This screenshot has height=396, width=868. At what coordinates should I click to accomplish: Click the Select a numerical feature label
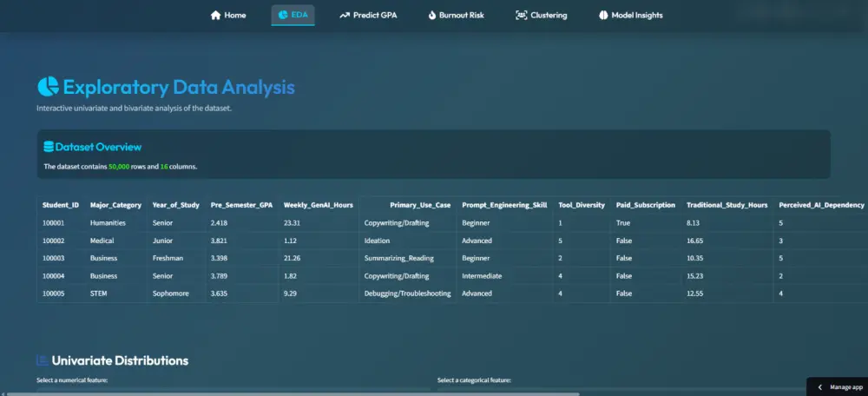point(72,380)
